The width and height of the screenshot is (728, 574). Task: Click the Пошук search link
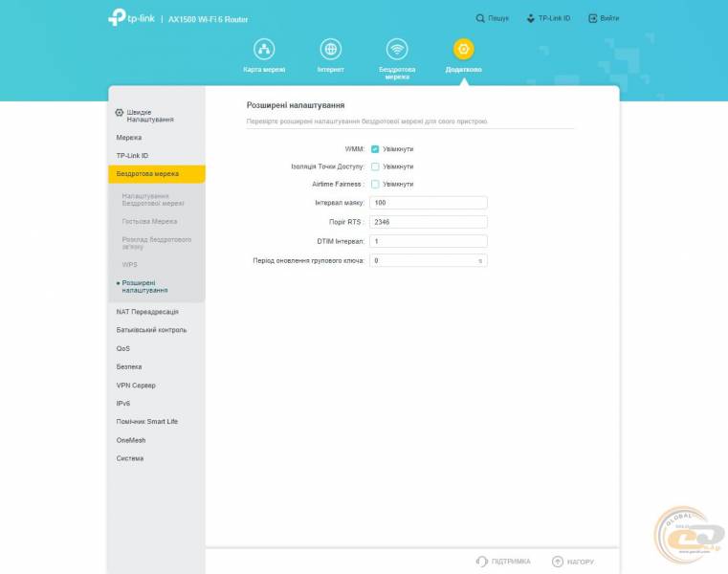click(x=498, y=18)
